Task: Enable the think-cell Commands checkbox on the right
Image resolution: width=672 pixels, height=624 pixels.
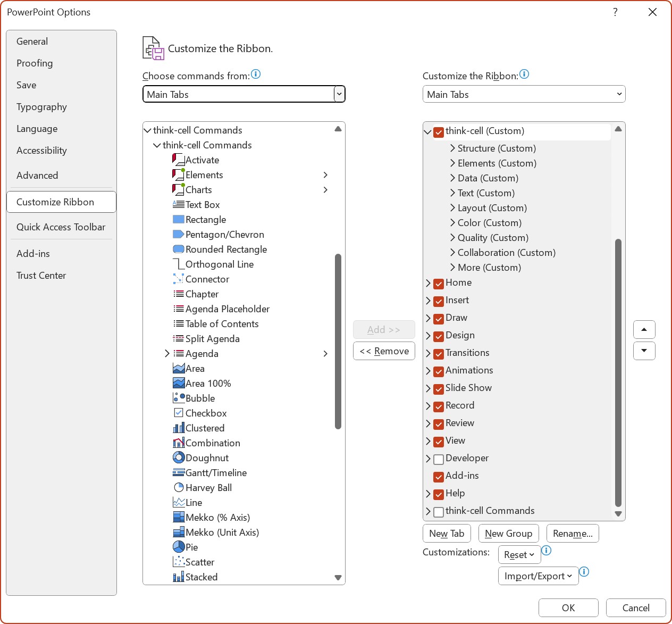Action: [439, 512]
